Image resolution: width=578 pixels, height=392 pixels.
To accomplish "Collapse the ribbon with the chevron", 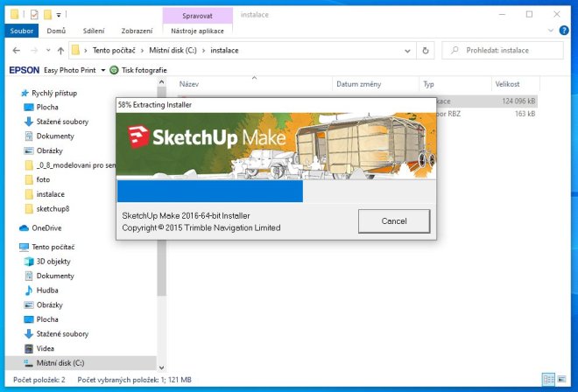I will coord(551,31).
